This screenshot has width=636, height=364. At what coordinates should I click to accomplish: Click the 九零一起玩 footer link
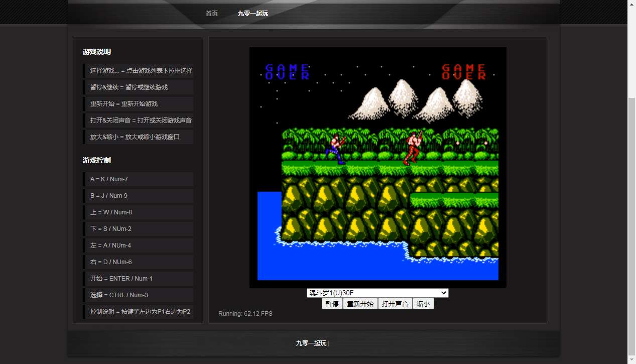pos(311,343)
